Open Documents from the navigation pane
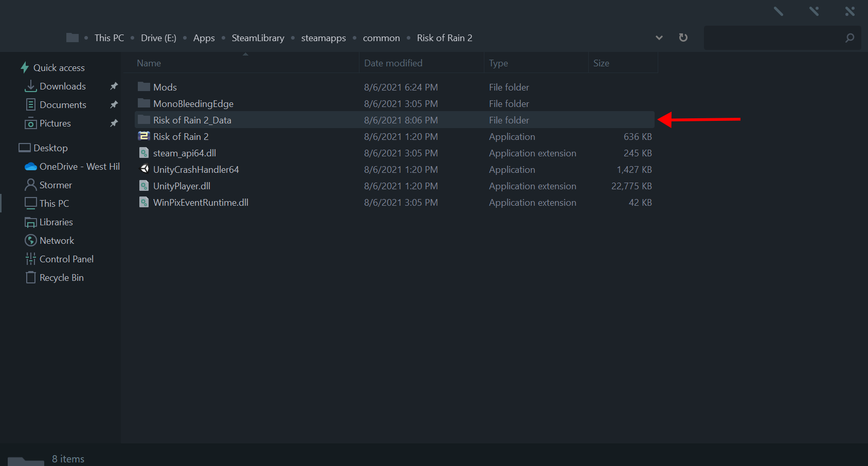868x466 pixels. click(63, 105)
